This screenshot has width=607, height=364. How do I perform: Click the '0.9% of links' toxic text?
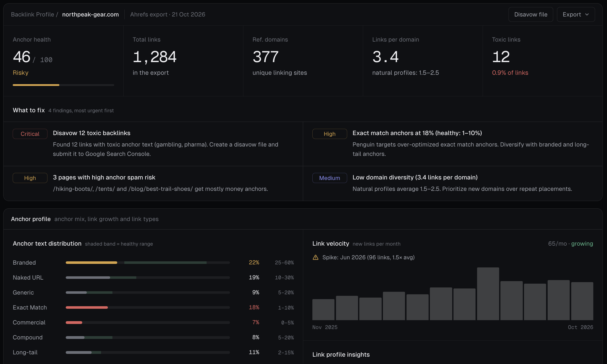510,73
